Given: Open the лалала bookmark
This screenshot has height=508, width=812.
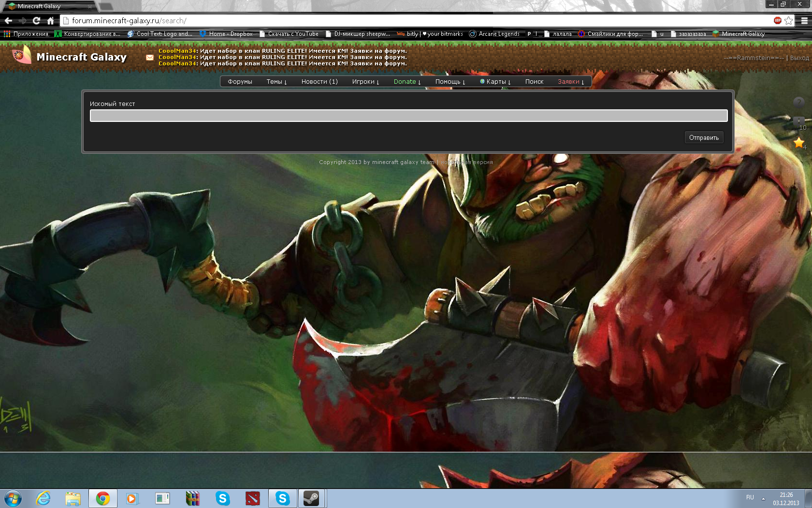Looking at the screenshot, I should (x=558, y=34).
